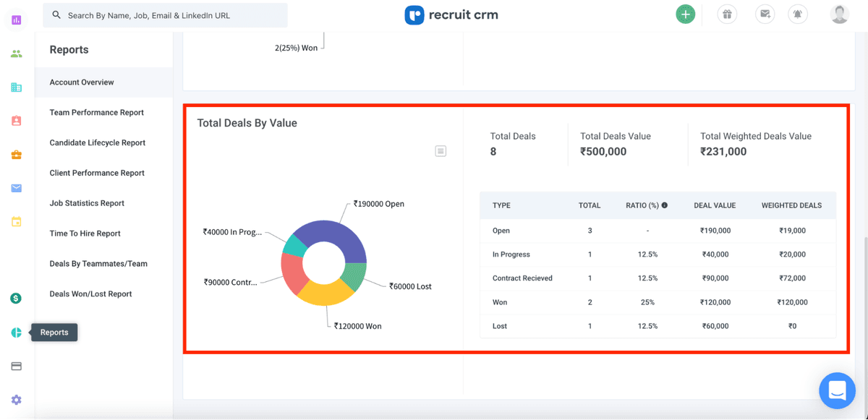
Task: Select Team Performance Report
Action: pos(96,113)
